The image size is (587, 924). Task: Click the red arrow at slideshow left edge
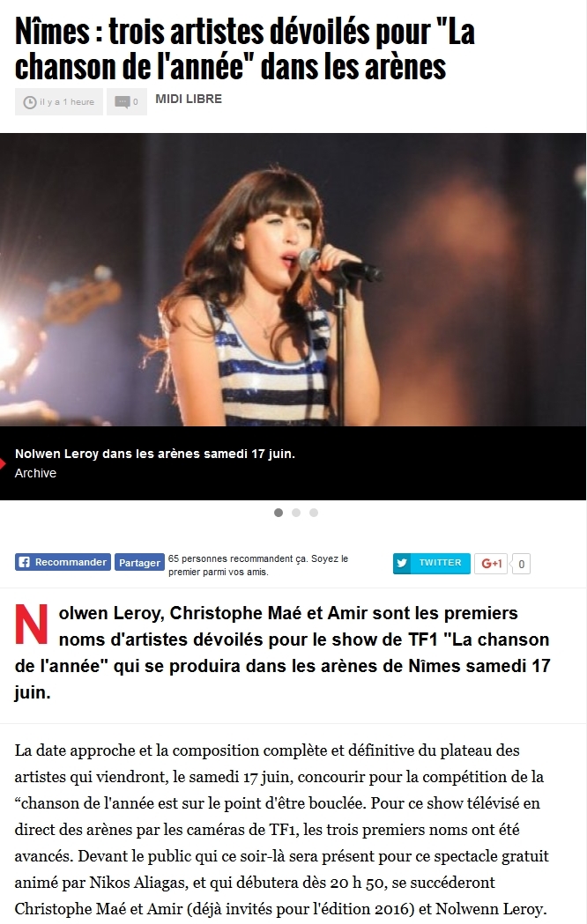pyautogui.click(x=3, y=463)
